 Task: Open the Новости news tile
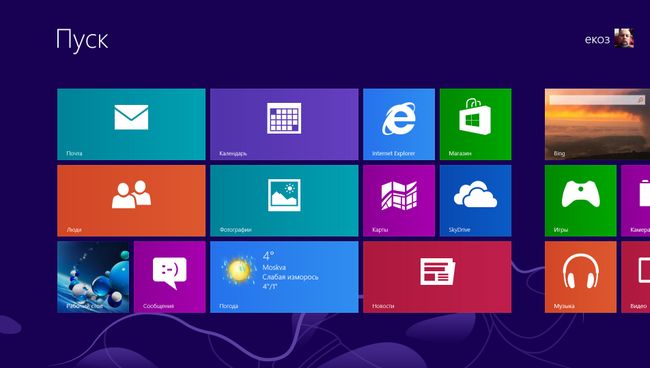click(x=437, y=277)
